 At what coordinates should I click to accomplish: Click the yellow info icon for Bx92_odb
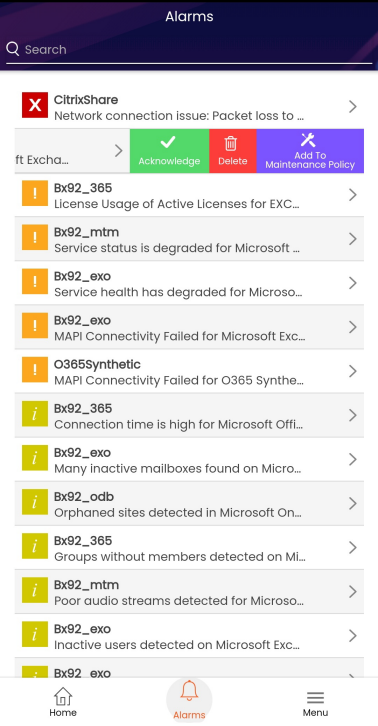35,502
